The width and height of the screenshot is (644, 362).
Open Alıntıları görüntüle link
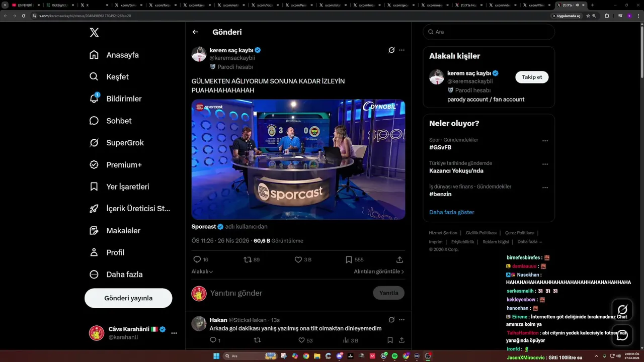point(379,271)
